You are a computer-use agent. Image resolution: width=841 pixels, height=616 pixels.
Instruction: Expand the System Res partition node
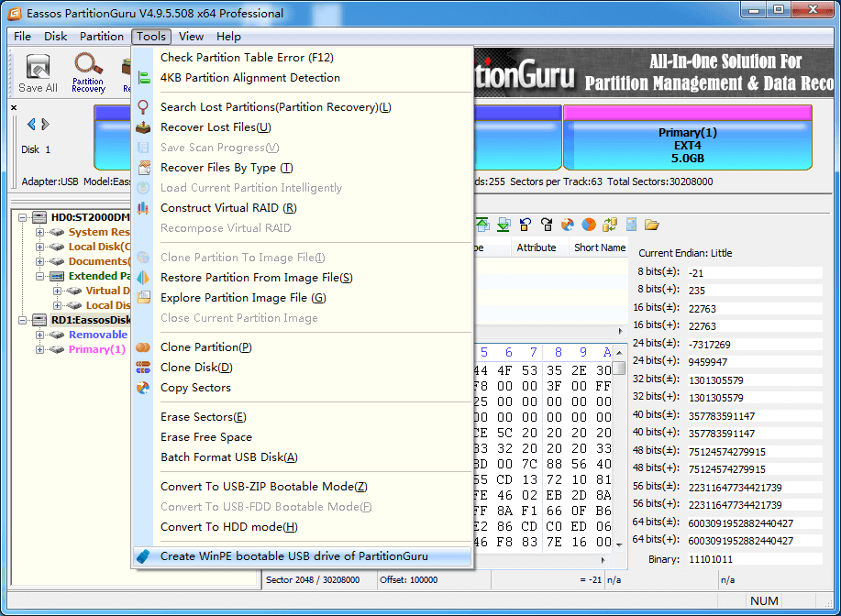(x=39, y=232)
